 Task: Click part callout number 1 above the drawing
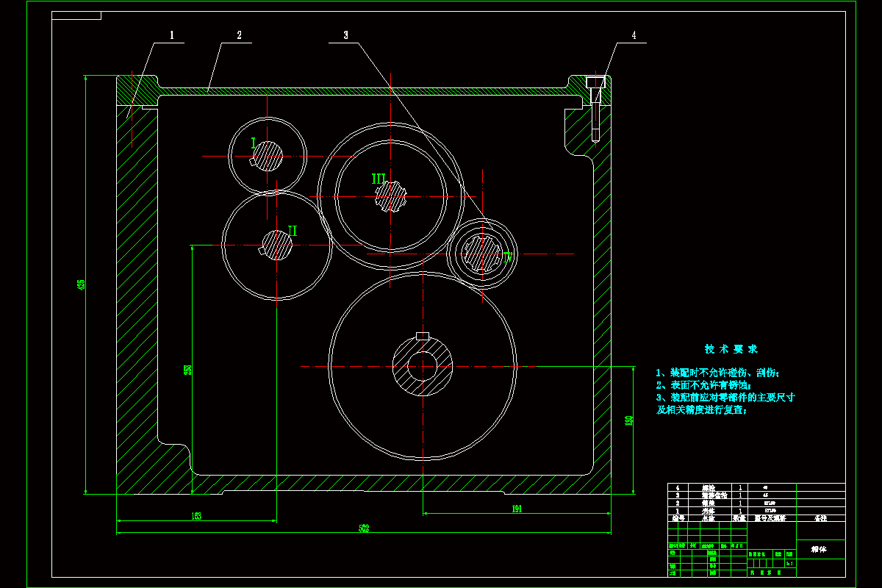[x=171, y=35]
